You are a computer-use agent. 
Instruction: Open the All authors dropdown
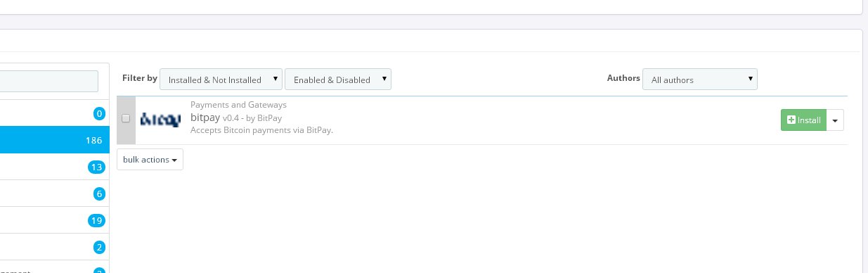tap(700, 80)
